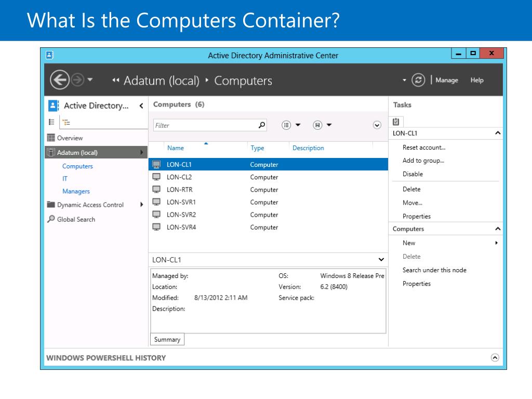Click Move... in the tasks pane
The height and width of the screenshot is (399, 532).
(x=412, y=203)
